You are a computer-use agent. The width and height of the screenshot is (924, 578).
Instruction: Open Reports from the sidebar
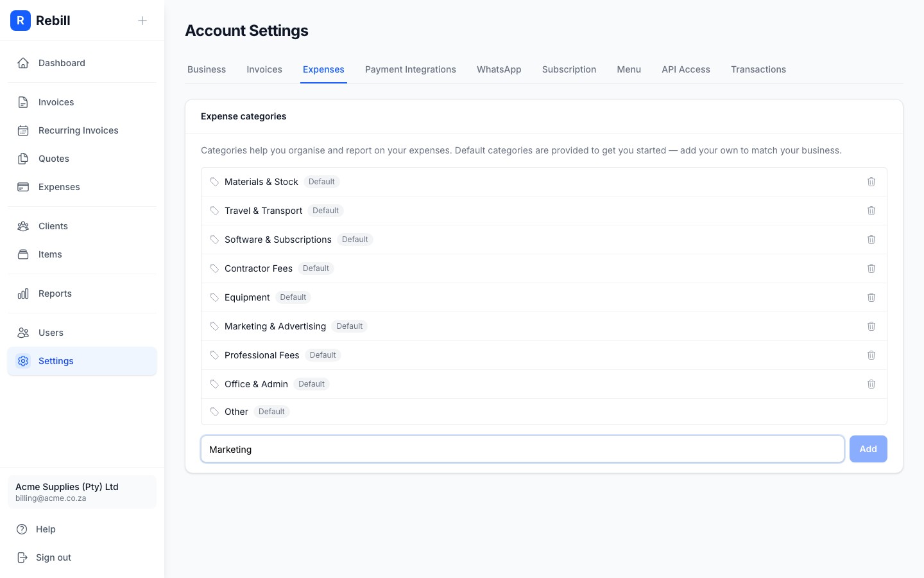tap(55, 293)
